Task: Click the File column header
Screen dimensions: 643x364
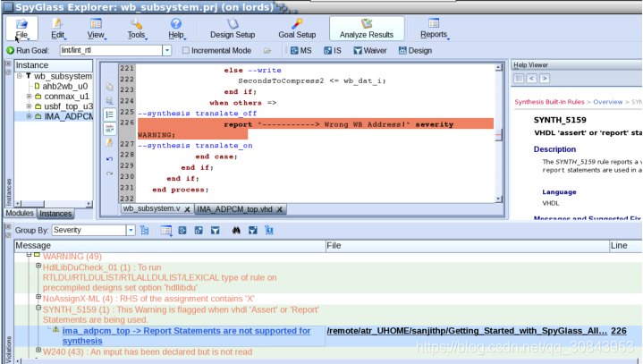Action: [467, 246]
